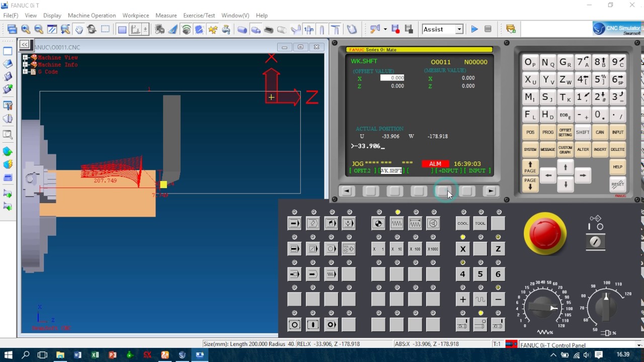Image resolution: width=644 pixels, height=362 pixels.
Task: Turn the program protect key switch
Action: click(595, 242)
